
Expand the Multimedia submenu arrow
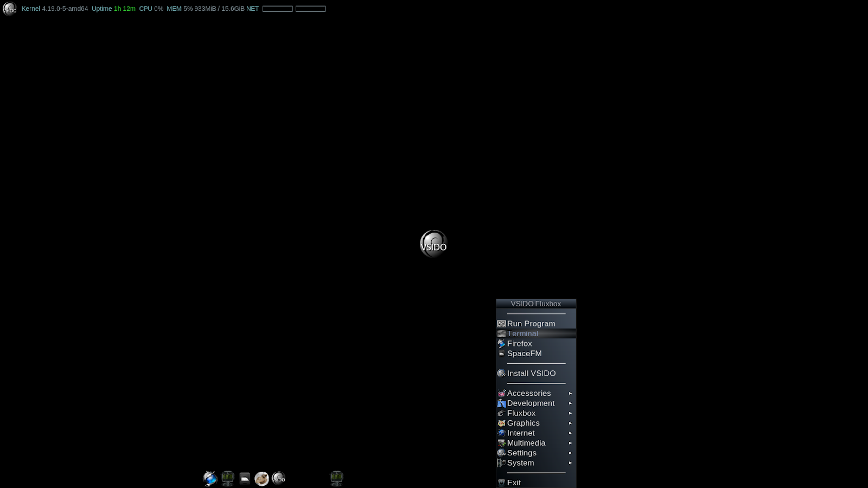point(570,443)
